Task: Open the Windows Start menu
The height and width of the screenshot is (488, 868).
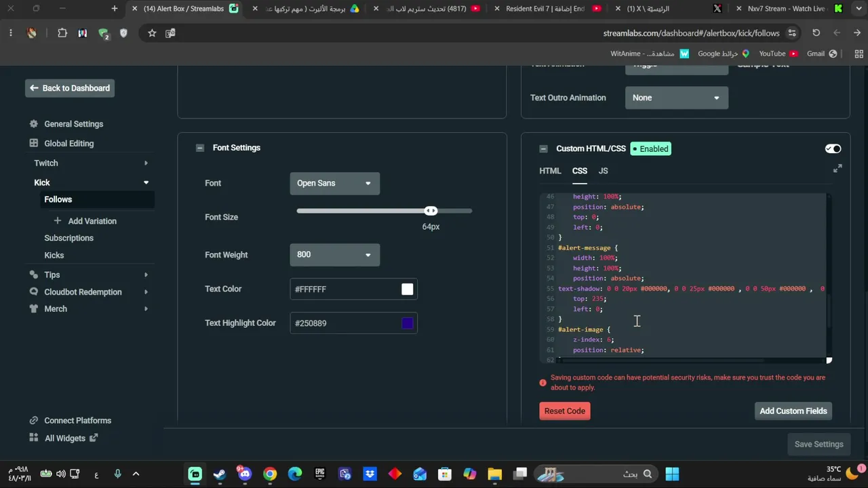Action: click(672, 474)
